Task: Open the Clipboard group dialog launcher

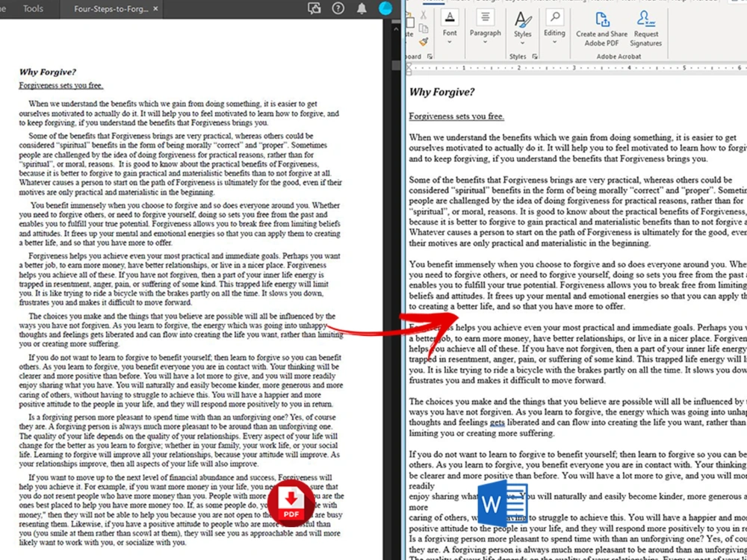Action: [430, 57]
